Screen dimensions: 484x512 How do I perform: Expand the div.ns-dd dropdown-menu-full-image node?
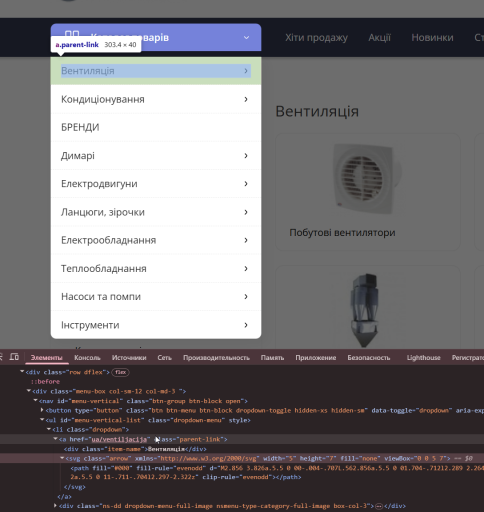point(55,506)
